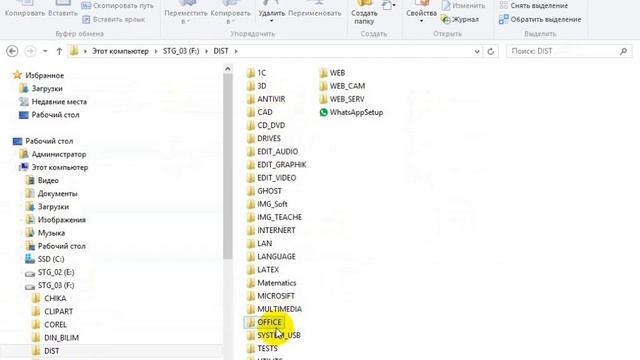Select the '1C' folder icon
Image resolution: width=640 pixels, height=360 pixels.
[x=251, y=73]
